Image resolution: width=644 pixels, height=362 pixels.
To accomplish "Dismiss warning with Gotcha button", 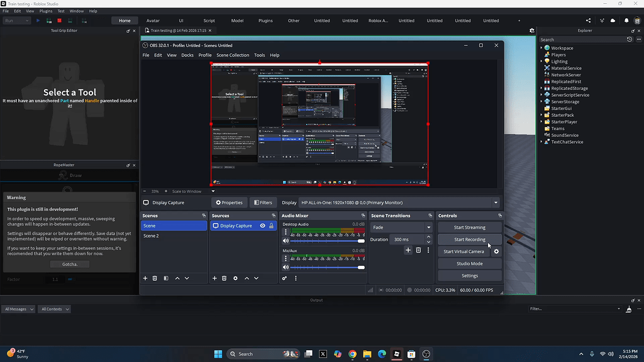I will coord(70,265).
